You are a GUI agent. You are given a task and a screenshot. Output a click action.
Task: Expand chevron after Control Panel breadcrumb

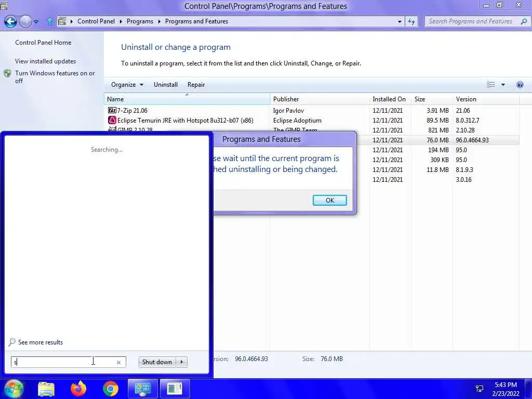[121, 21]
